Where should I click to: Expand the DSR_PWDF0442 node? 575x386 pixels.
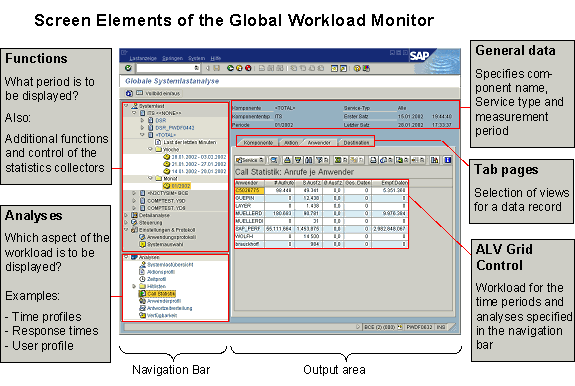(143, 128)
